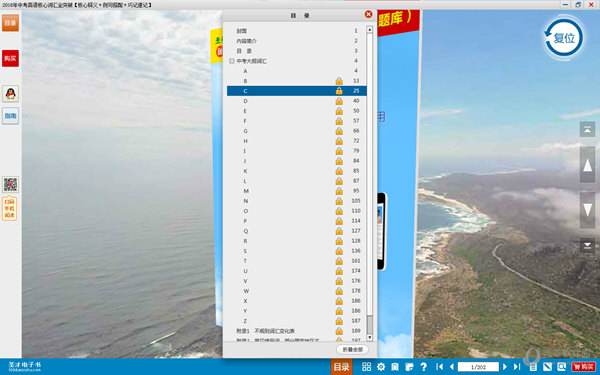Open help question mark icon
The image size is (600, 375).
(x=423, y=367)
